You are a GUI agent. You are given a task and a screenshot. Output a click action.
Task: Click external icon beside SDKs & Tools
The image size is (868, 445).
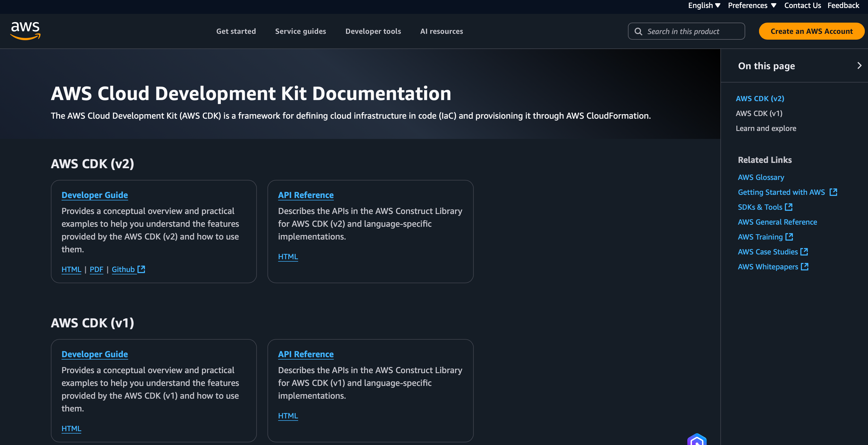(x=789, y=207)
